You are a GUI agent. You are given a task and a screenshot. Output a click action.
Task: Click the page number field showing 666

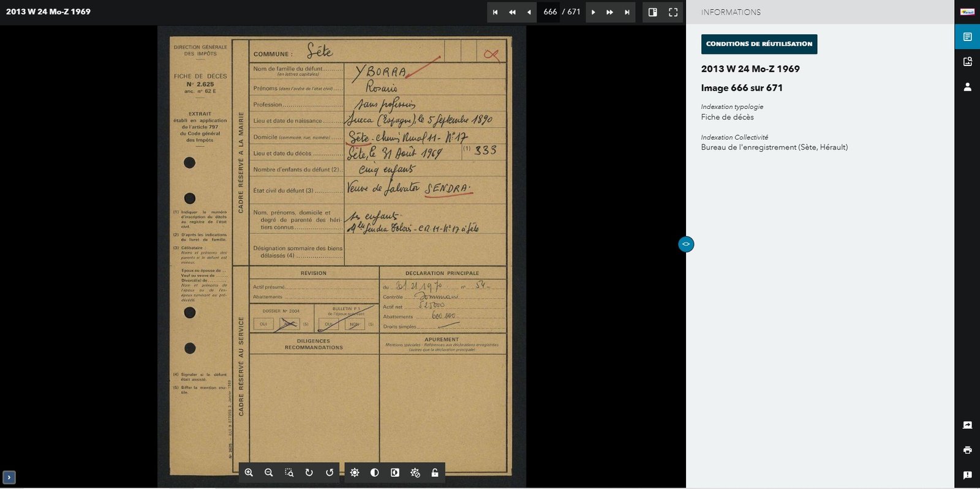[x=549, y=12]
